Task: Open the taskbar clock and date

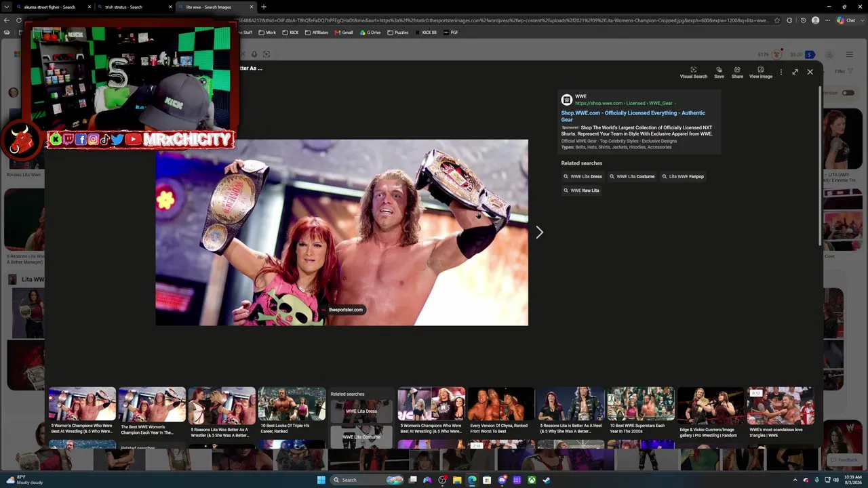Action: (852, 480)
